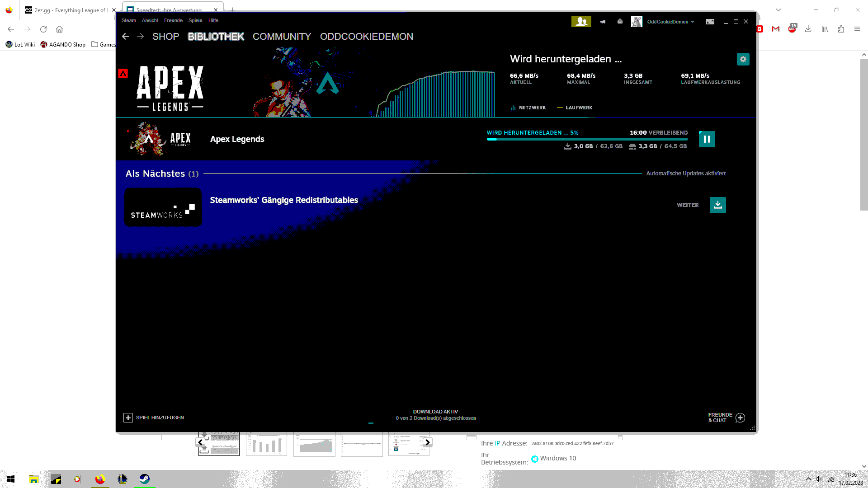Open download settings gear icon

tap(743, 59)
